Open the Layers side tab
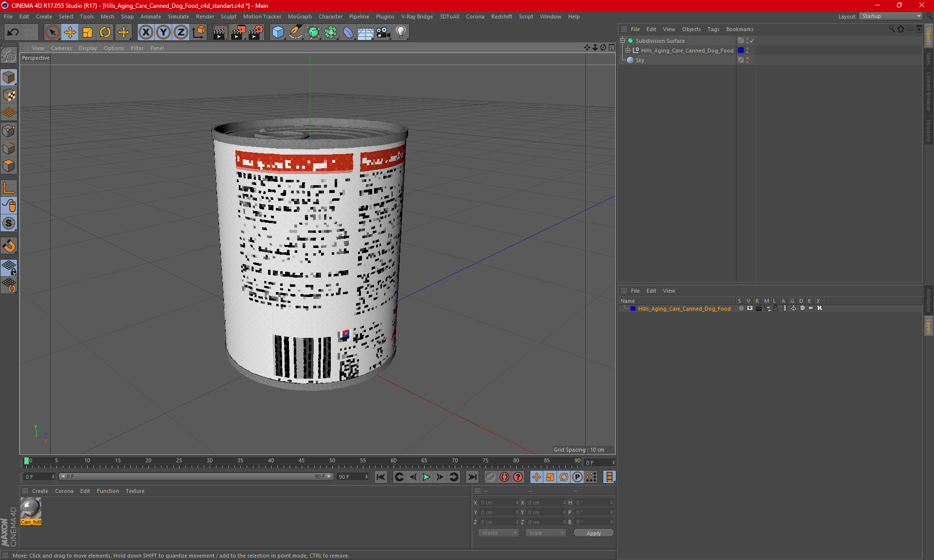This screenshot has width=934, height=560. pyautogui.click(x=928, y=327)
